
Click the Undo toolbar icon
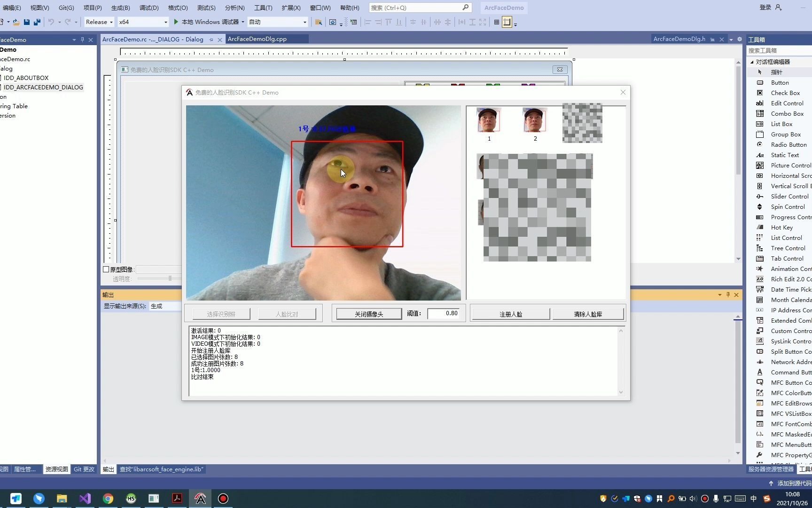(x=51, y=22)
